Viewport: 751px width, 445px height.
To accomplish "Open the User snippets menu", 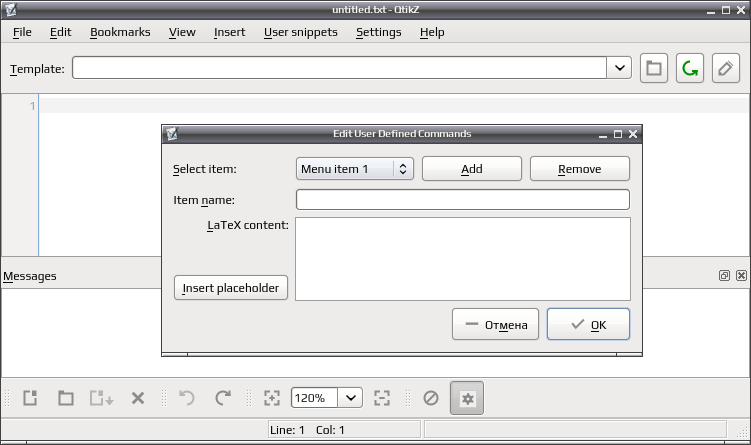I will pyautogui.click(x=301, y=32).
